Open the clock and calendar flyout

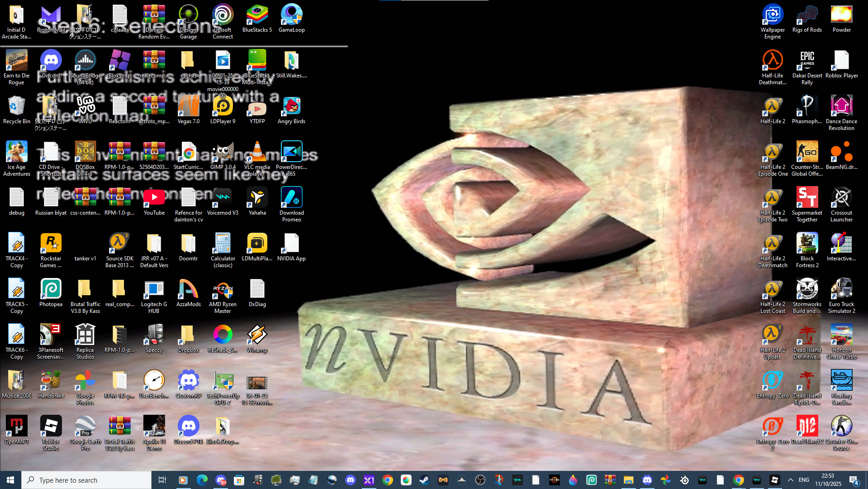[827, 480]
